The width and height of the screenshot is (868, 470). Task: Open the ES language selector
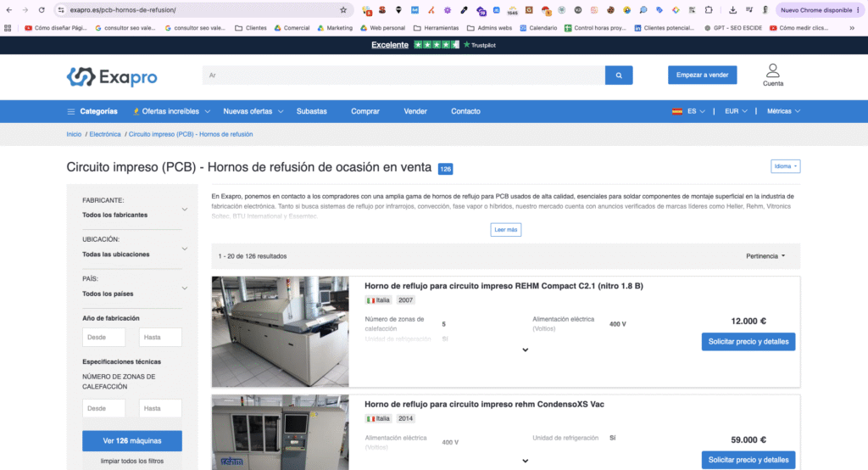[x=696, y=111]
